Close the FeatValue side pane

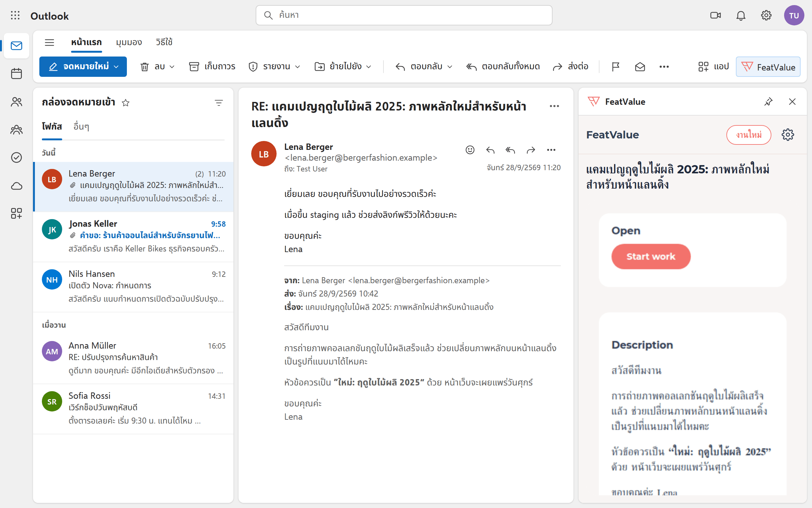[x=792, y=102]
